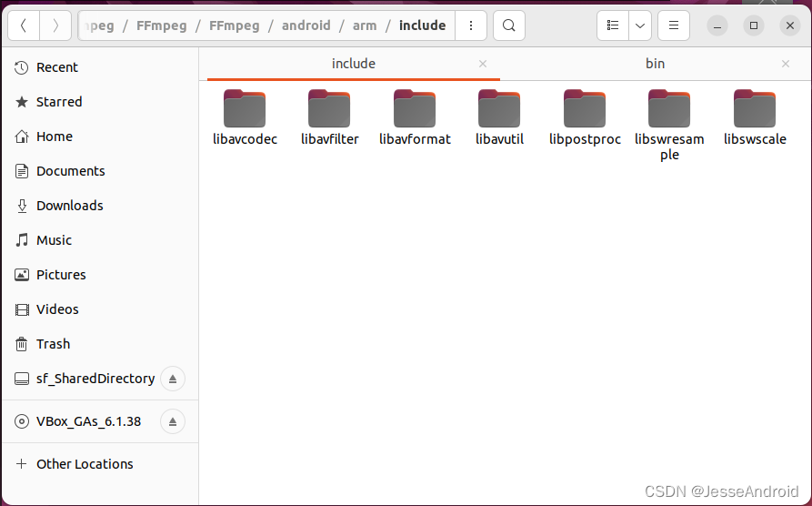Select the 'include' tab
The width and height of the screenshot is (812, 506).
pos(354,64)
